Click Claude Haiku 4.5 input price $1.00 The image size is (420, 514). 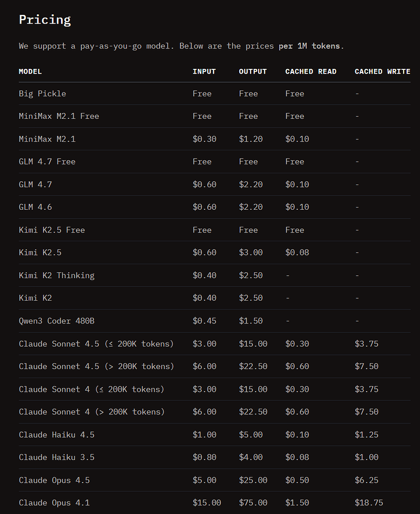(x=204, y=435)
